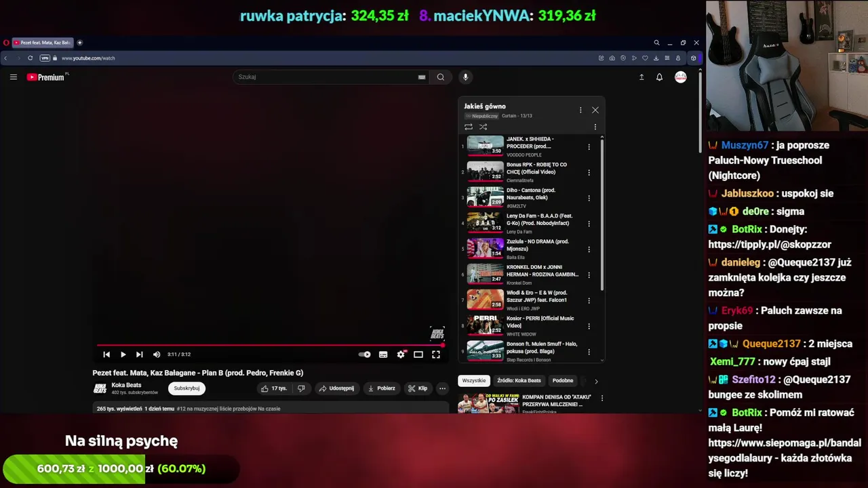Open options menu for JANEK. x SHHIEDA item
The width and height of the screenshot is (868, 488).
589,146
